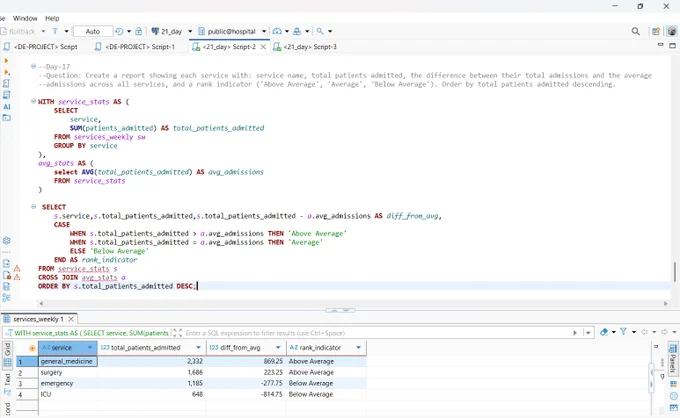680x418 pixels.
Task: Select the emergency cell
Action: [68, 383]
